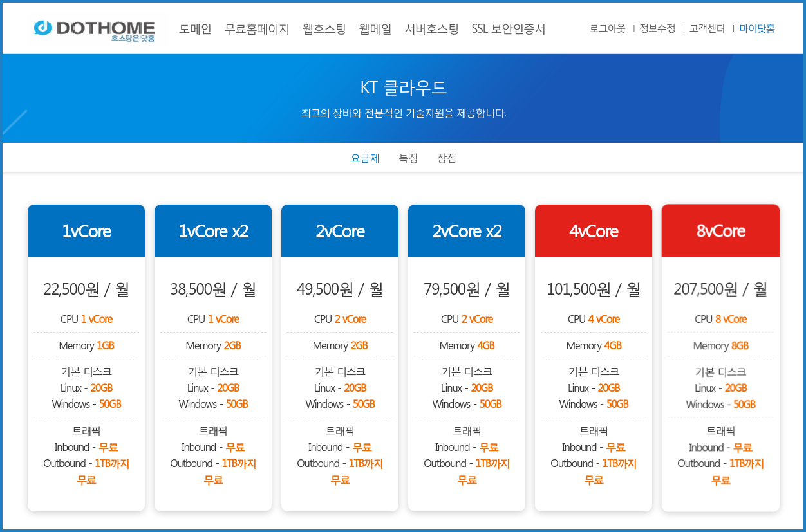806x532 pixels.
Task: Open the 웹메일 menu item
Action: [375, 29]
